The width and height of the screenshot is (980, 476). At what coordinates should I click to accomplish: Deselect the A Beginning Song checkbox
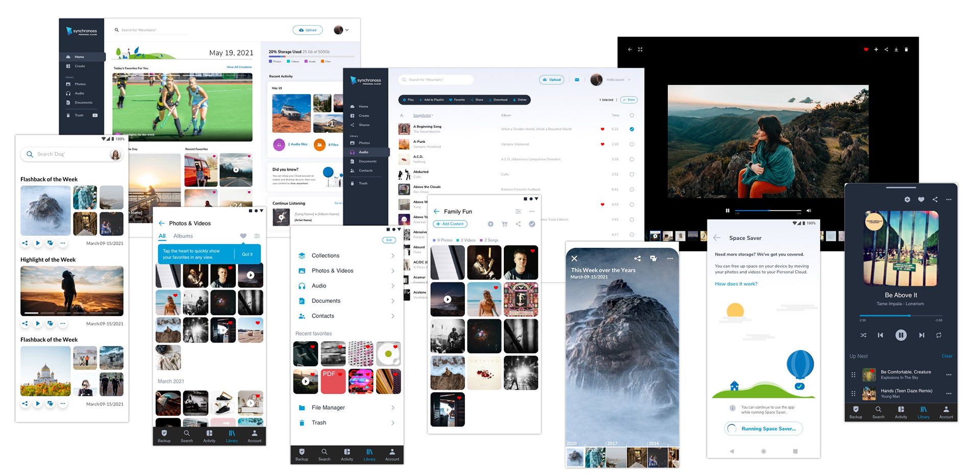click(x=632, y=129)
